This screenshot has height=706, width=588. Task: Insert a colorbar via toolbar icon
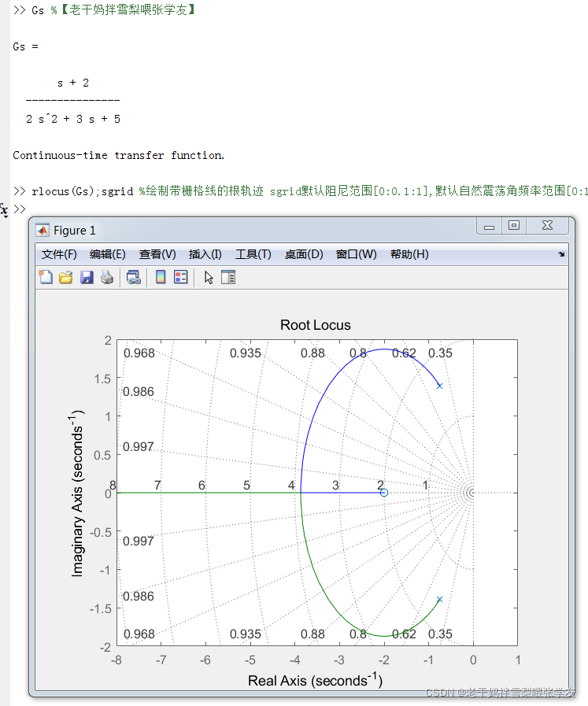tap(161, 277)
